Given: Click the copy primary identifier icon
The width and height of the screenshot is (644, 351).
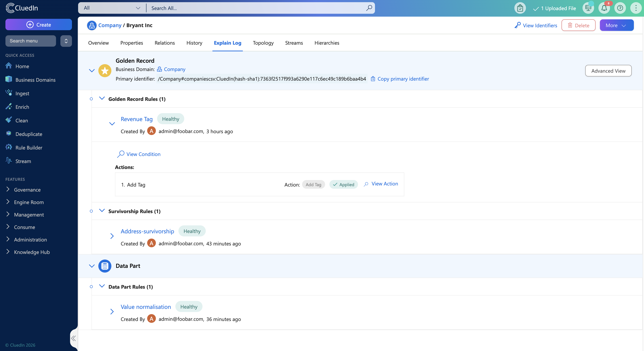Looking at the screenshot, I should [x=373, y=79].
